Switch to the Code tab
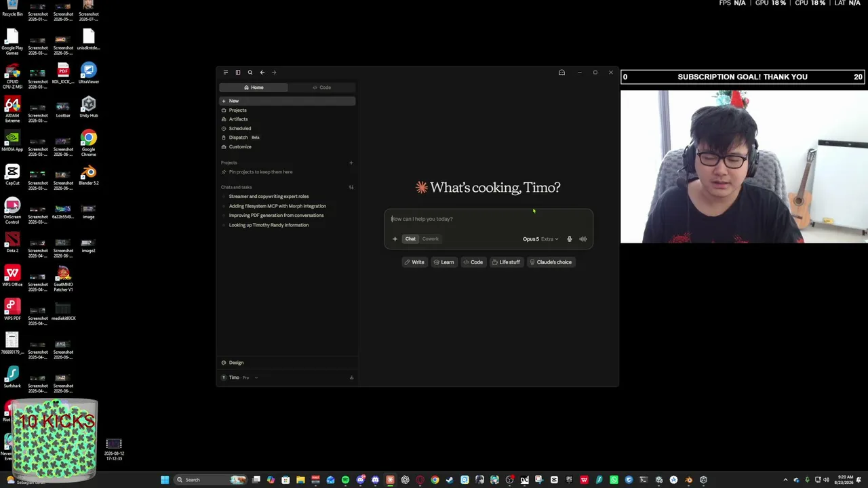Viewport: 868px width, 488px height. [x=321, y=87]
